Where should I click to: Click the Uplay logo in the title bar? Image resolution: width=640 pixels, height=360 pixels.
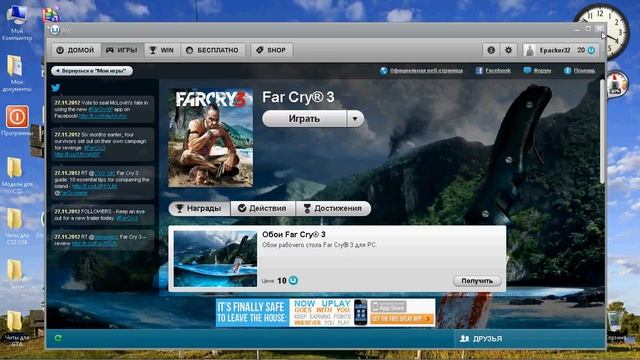(55, 30)
